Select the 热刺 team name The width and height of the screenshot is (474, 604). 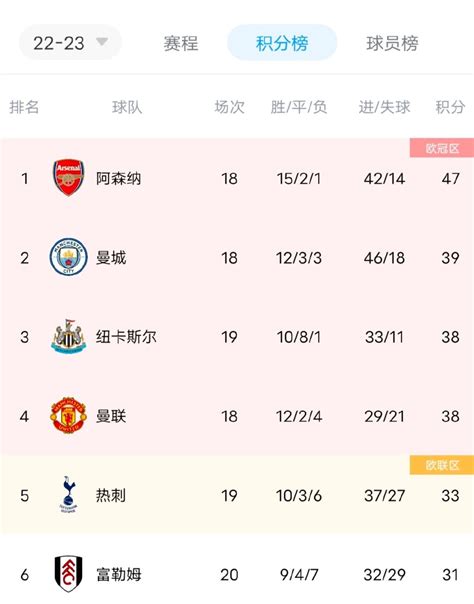coord(111,495)
